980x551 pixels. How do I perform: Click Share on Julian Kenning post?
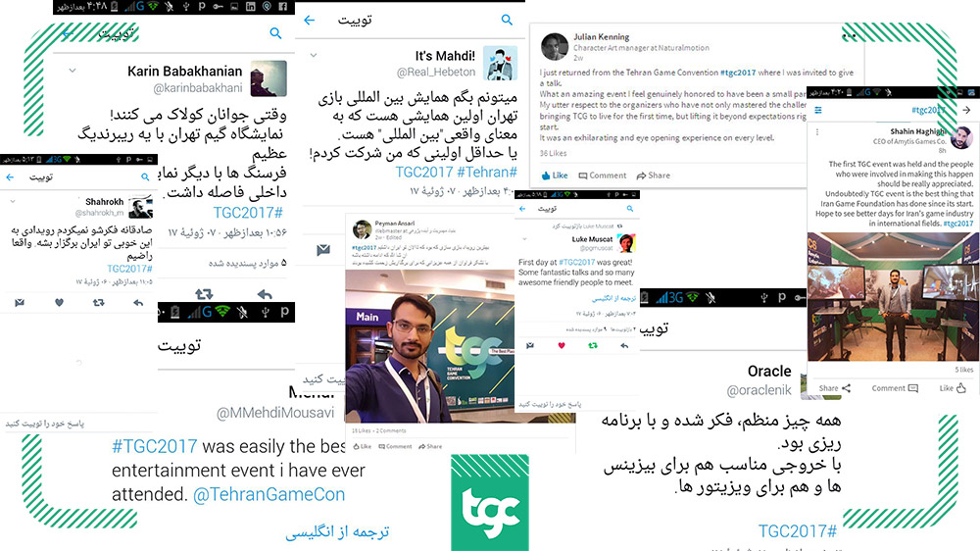653,175
